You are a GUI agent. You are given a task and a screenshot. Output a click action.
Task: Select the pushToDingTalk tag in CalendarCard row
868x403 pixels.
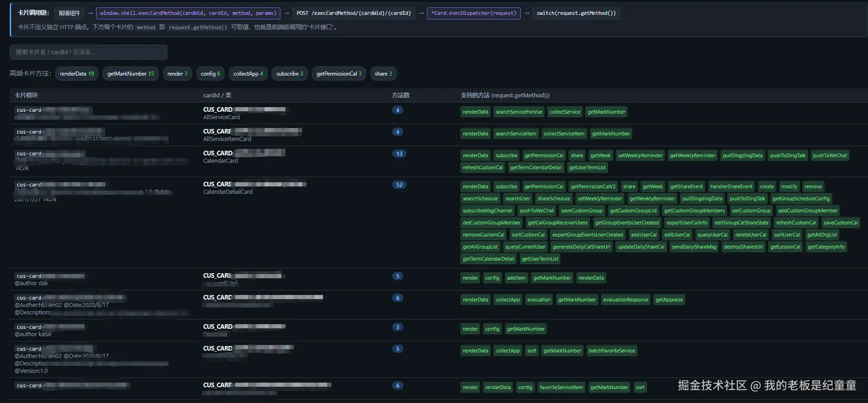coord(788,155)
